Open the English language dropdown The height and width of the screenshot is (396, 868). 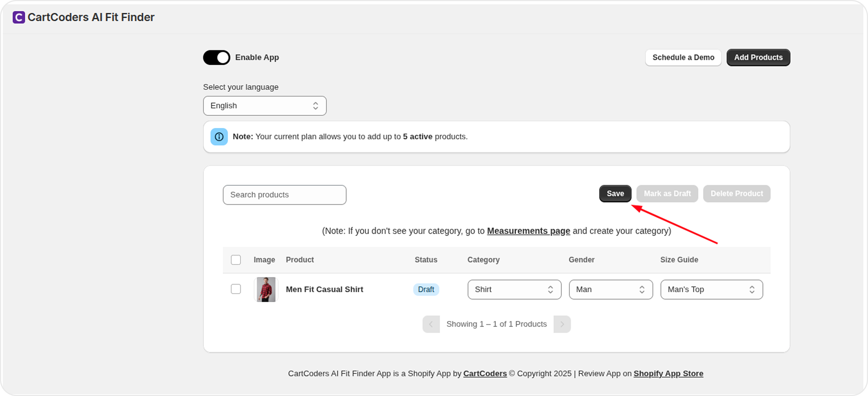264,106
